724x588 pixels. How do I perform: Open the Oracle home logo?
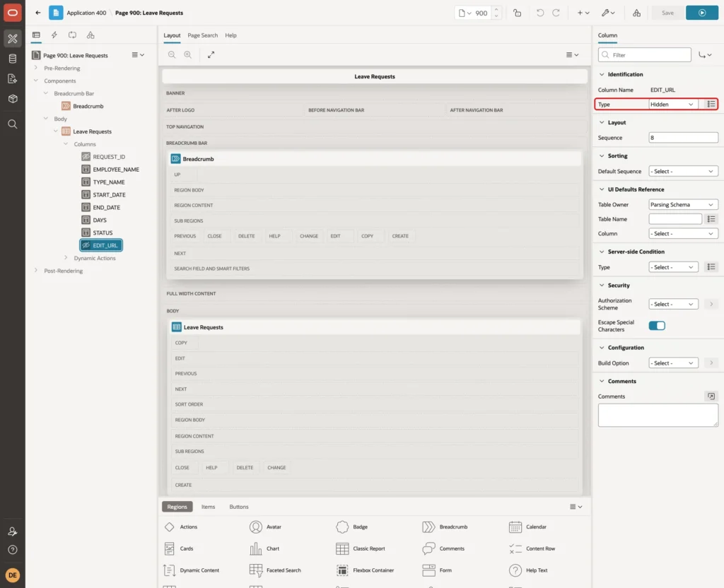(x=13, y=13)
